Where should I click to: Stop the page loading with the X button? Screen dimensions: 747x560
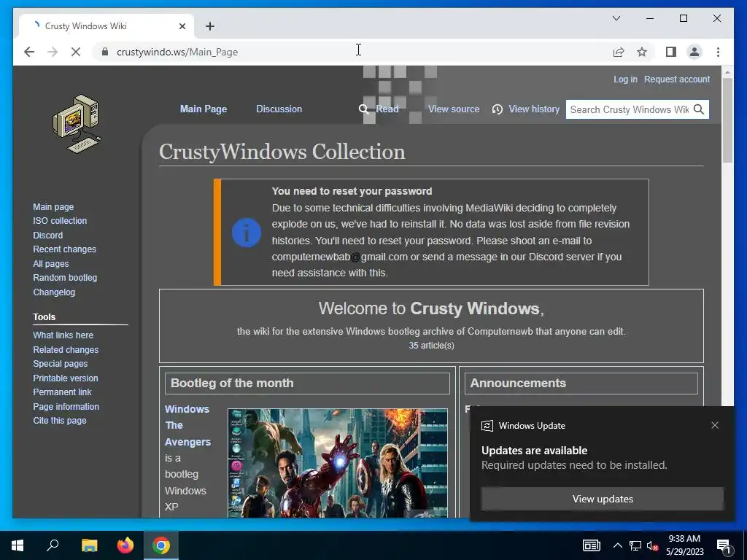pos(76,52)
